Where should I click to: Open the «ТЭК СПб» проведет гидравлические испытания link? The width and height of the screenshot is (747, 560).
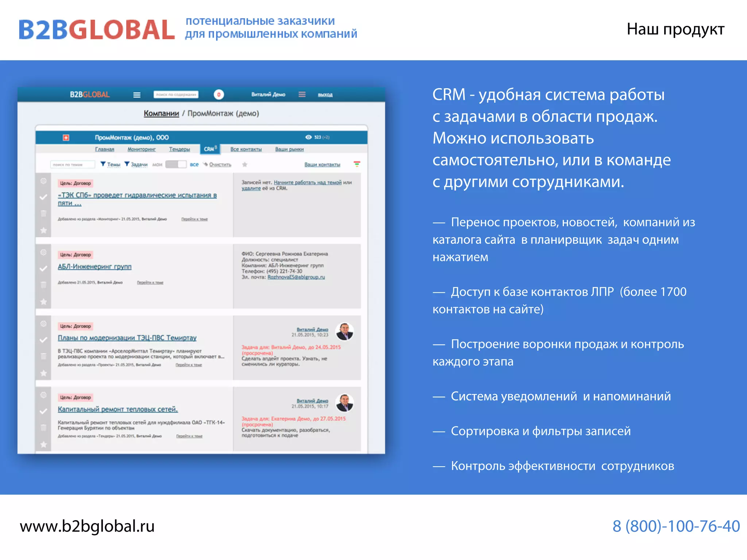[x=138, y=199]
